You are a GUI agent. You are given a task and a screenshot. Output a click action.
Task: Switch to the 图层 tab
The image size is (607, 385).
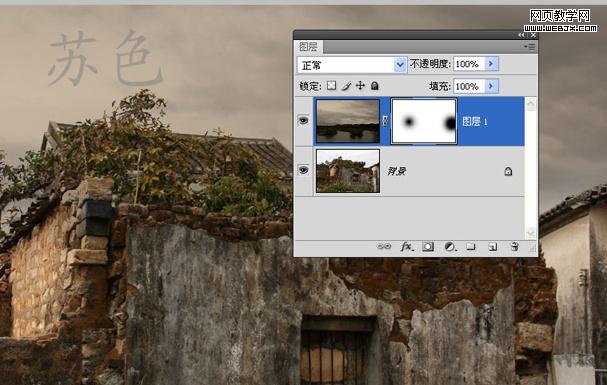tap(309, 47)
